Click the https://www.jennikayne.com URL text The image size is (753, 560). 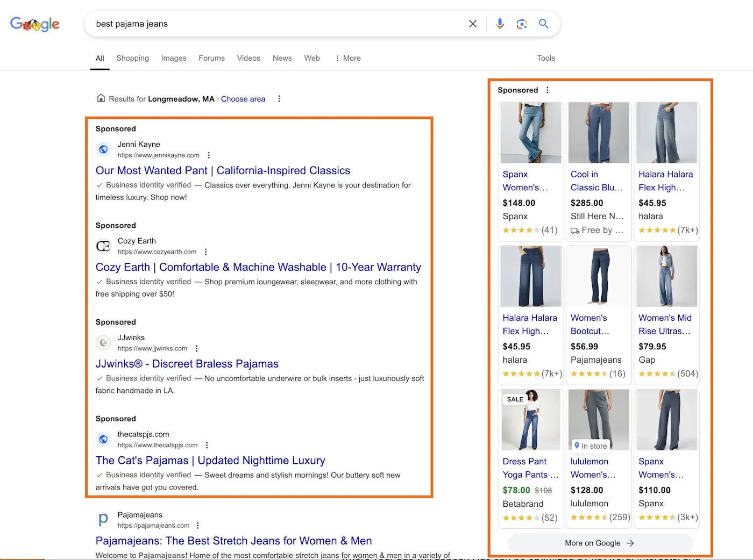[159, 155]
